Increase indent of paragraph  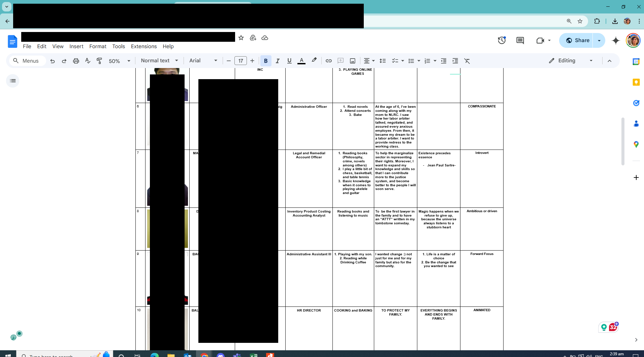455,61
